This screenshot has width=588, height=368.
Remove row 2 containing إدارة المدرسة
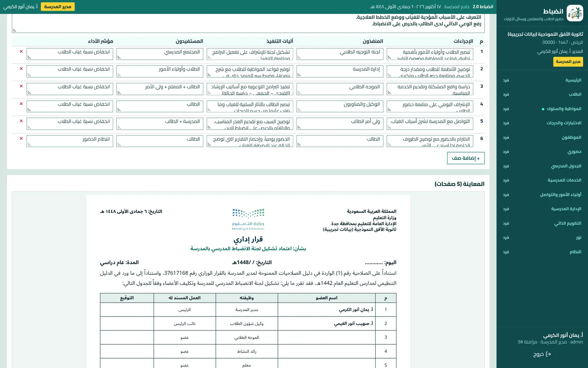pos(21,69)
